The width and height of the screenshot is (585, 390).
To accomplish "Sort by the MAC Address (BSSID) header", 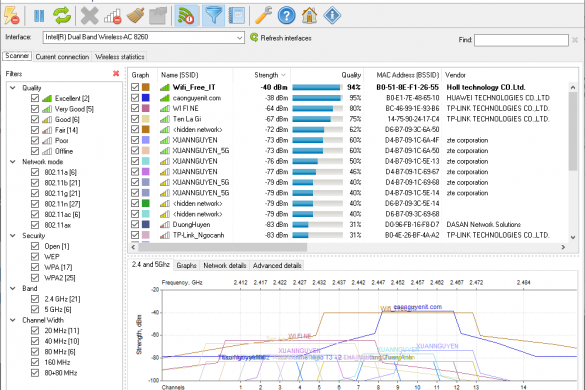I will (x=403, y=75).
